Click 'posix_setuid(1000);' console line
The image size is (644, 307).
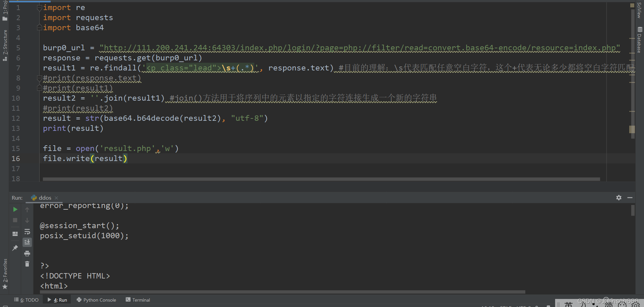pos(84,236)
